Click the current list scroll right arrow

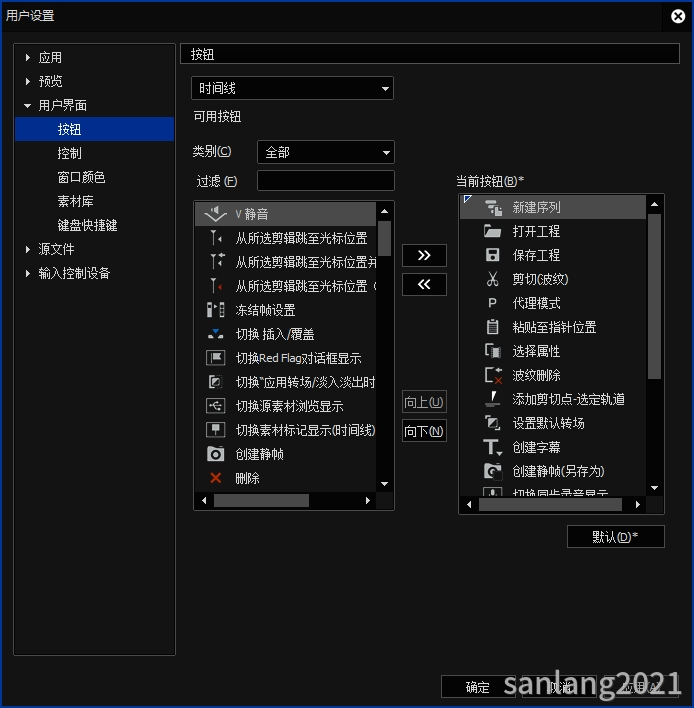(x=638, y=505)
